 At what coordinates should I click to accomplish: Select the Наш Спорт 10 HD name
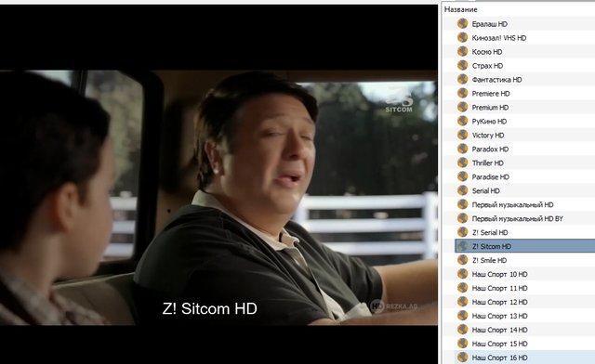pyautogui.click(x=499, y=274)
